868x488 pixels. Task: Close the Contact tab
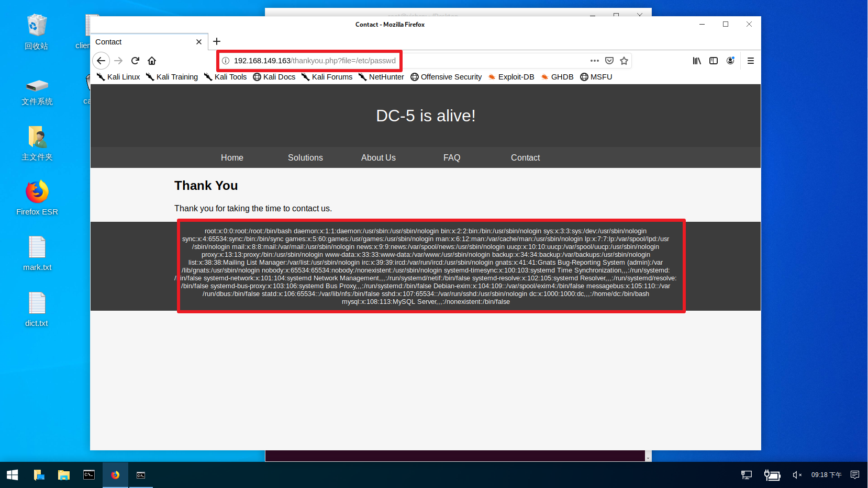(199, 42)
